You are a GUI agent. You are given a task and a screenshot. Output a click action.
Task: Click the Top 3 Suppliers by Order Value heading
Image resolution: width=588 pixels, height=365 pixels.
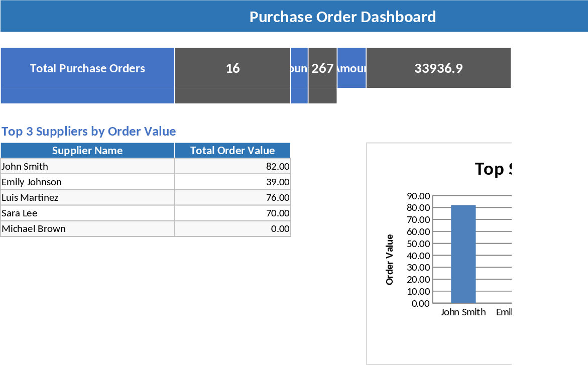(89, 132)
